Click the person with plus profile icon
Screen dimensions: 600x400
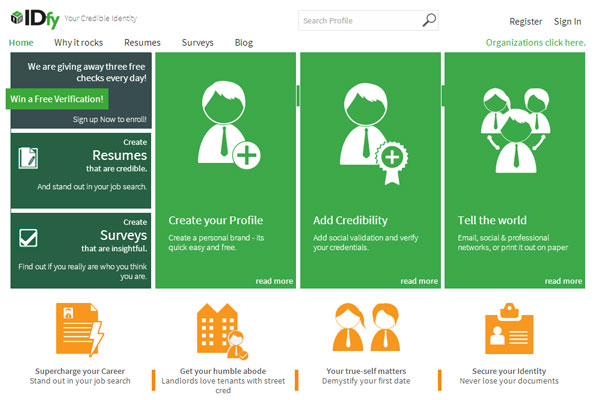coord(229,124)
